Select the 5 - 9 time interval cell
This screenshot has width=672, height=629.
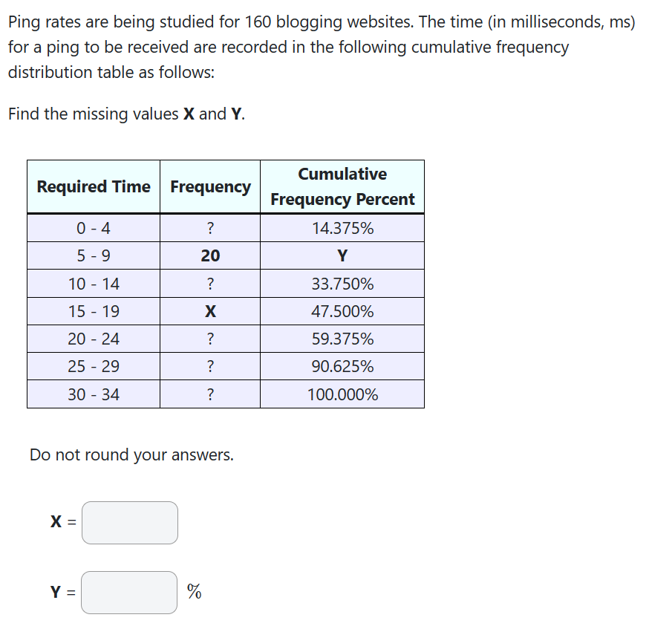pos(92,255)
